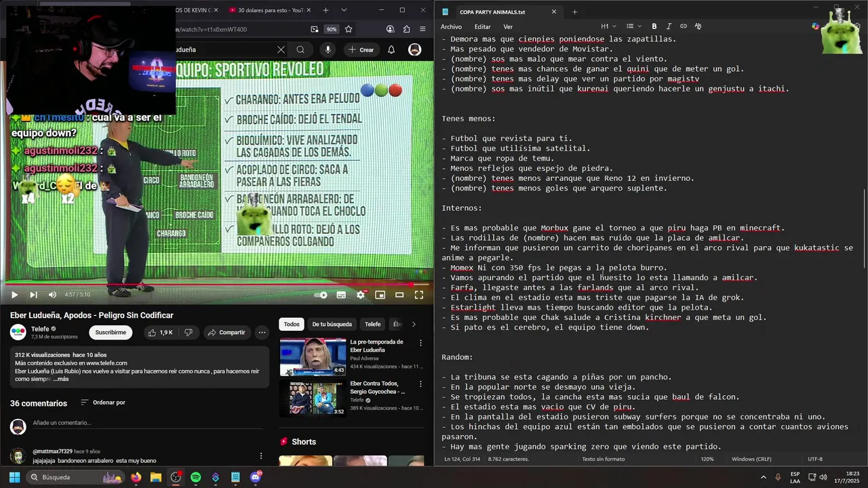Toggle YouTube autoplay switch
868x488 pixels.
click(x=321, y=295)
